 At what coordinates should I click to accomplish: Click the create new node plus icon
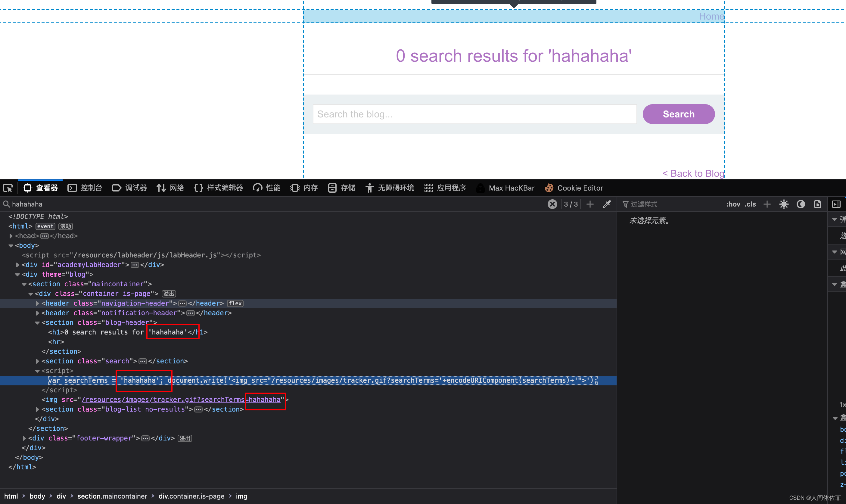(590, 204)
